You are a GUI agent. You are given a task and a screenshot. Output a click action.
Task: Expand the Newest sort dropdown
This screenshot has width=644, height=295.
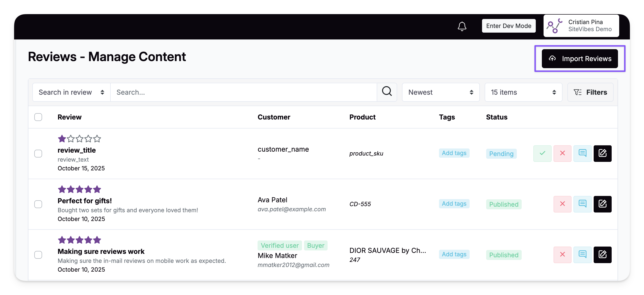(440, 92)
